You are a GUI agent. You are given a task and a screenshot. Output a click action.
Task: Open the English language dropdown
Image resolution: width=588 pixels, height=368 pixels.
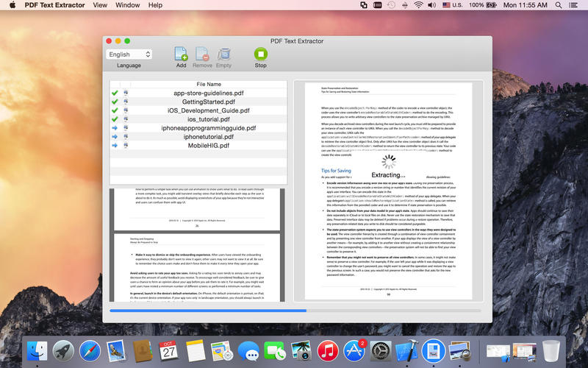click(129, 54)
